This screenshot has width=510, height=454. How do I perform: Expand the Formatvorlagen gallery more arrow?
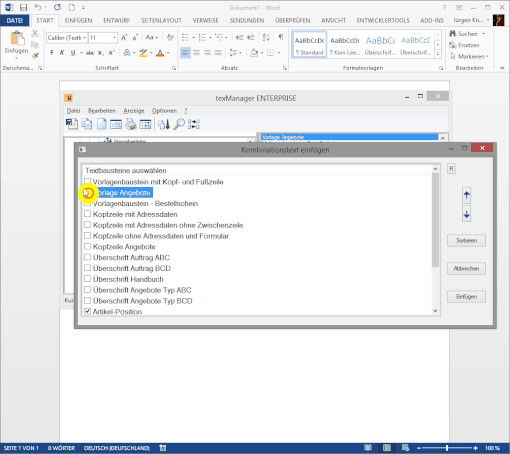click(x=438, y=54)
